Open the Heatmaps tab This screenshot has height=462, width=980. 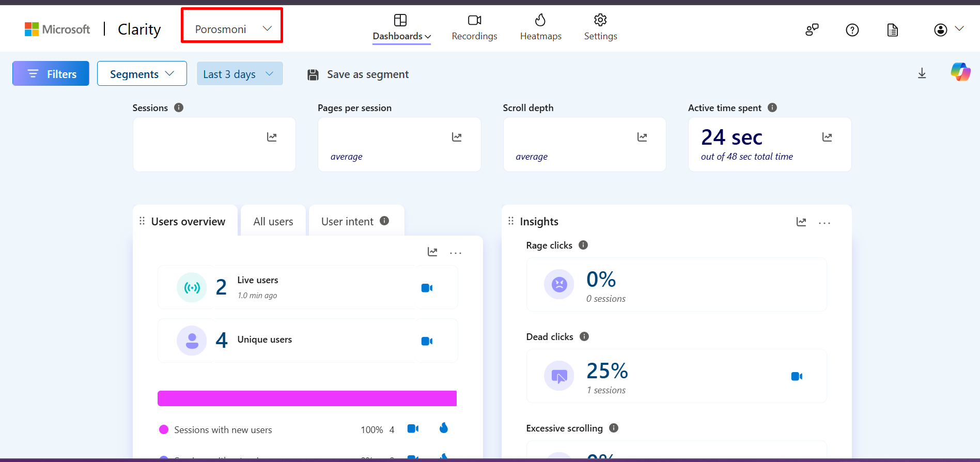coord(540,28)
